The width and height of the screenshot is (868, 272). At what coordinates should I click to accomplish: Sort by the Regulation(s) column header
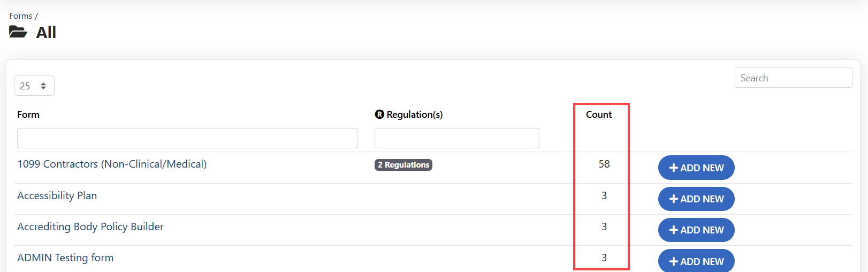click(414, 115)
